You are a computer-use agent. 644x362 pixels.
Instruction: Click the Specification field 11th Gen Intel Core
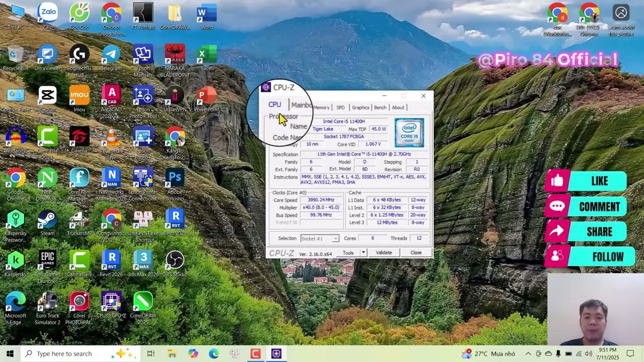[363, 154]
